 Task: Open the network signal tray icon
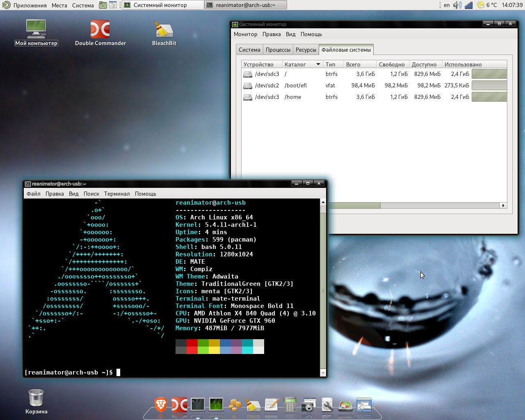pos(468,5)
